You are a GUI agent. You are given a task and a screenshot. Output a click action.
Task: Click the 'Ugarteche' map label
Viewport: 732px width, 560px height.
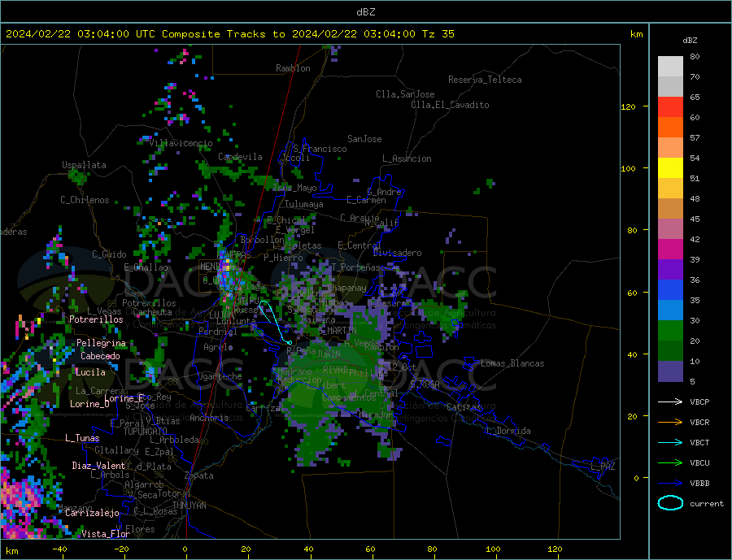220,376
